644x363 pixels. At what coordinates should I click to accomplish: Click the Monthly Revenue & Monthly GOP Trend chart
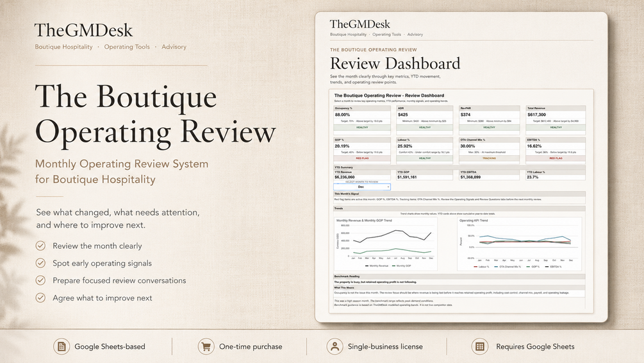click(385, 244)
